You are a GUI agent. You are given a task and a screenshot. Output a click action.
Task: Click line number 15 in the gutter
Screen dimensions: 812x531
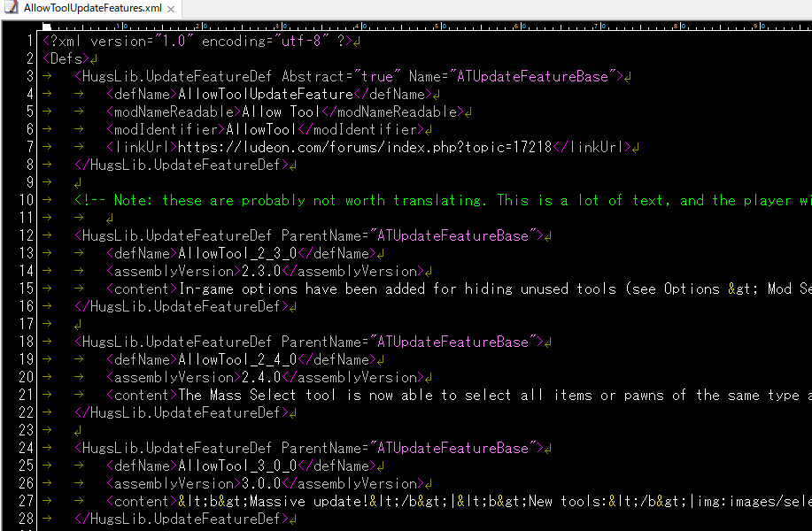pyautogui.click(x=27, y=289)
